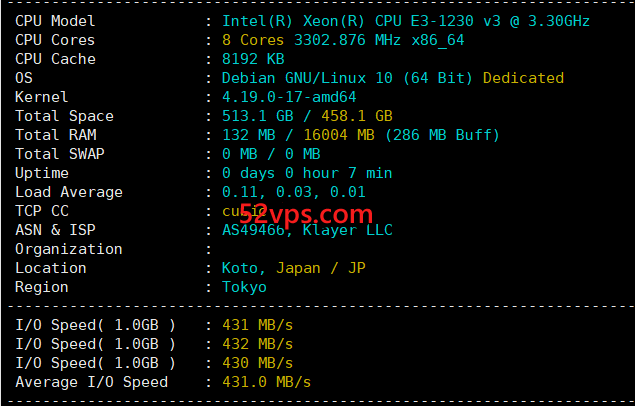Click the Kernel label

(x=42, y=97)
